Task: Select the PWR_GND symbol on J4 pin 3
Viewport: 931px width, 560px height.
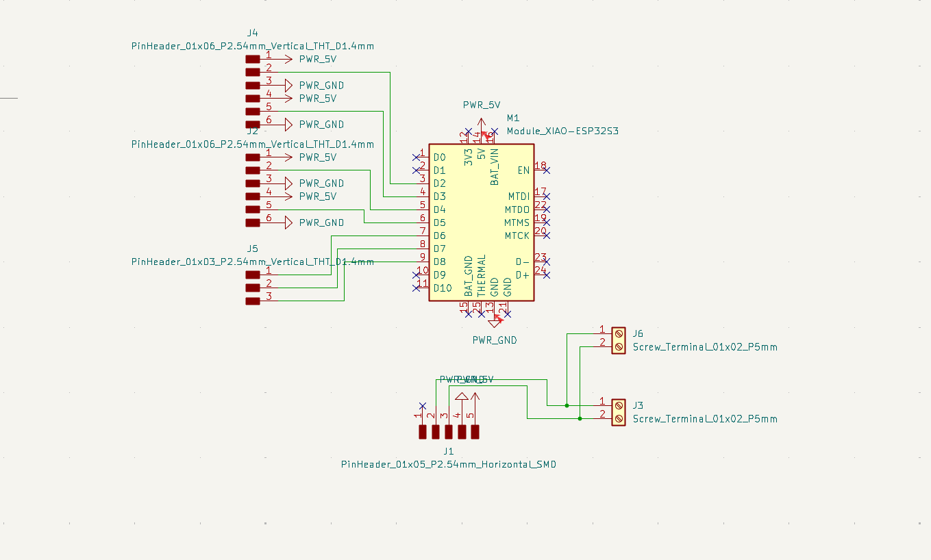Action: click(288, 85)
